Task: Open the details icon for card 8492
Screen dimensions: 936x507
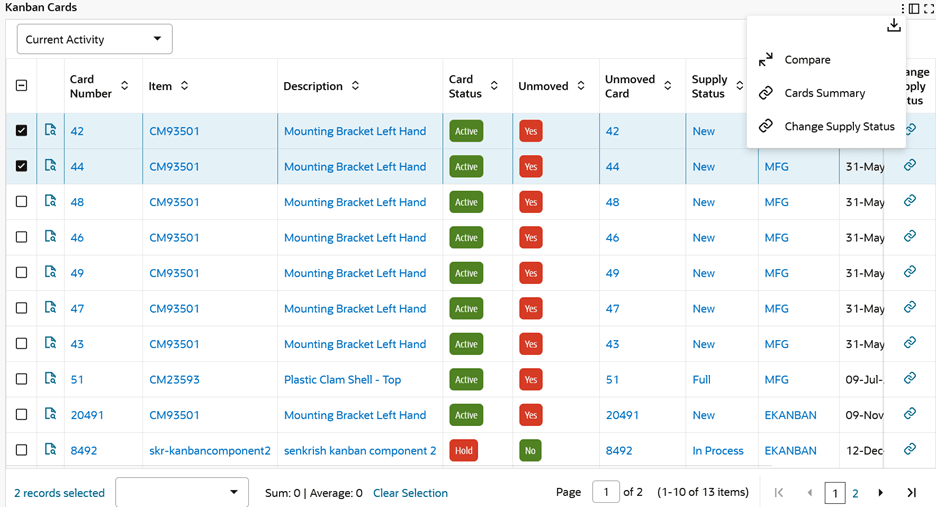Action: (51, 449)
